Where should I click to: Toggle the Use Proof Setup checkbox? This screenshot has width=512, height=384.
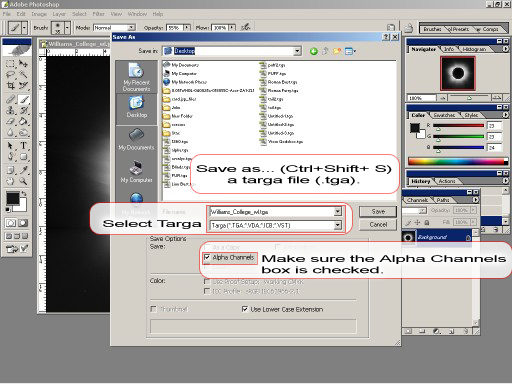(x=207, y=282)
